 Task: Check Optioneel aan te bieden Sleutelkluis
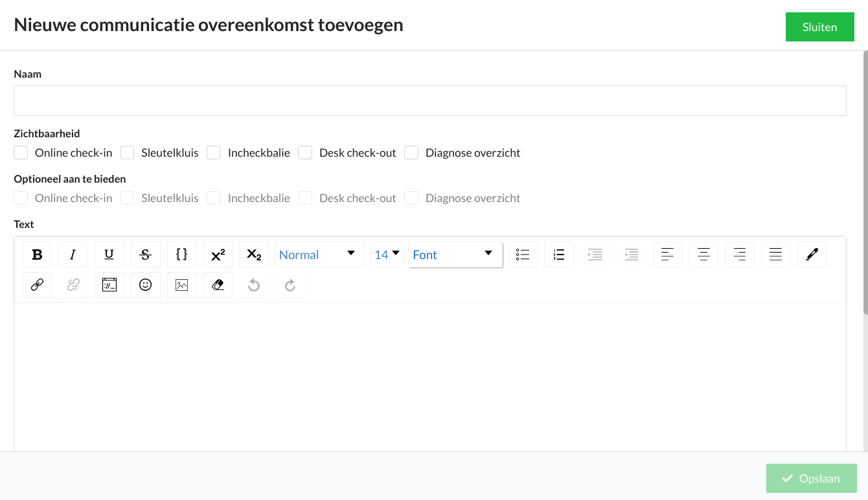pyautogui.click(x=128, y=198)
